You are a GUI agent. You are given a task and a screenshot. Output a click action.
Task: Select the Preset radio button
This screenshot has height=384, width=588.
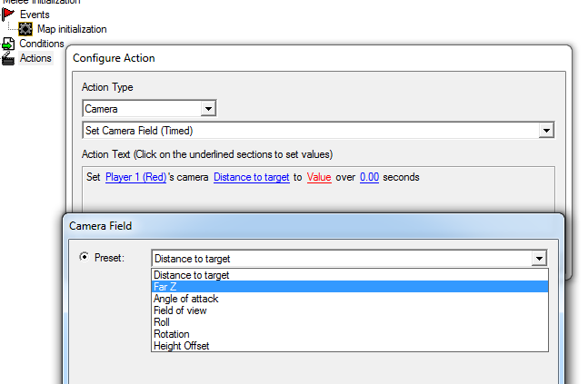tap(85, 257)
